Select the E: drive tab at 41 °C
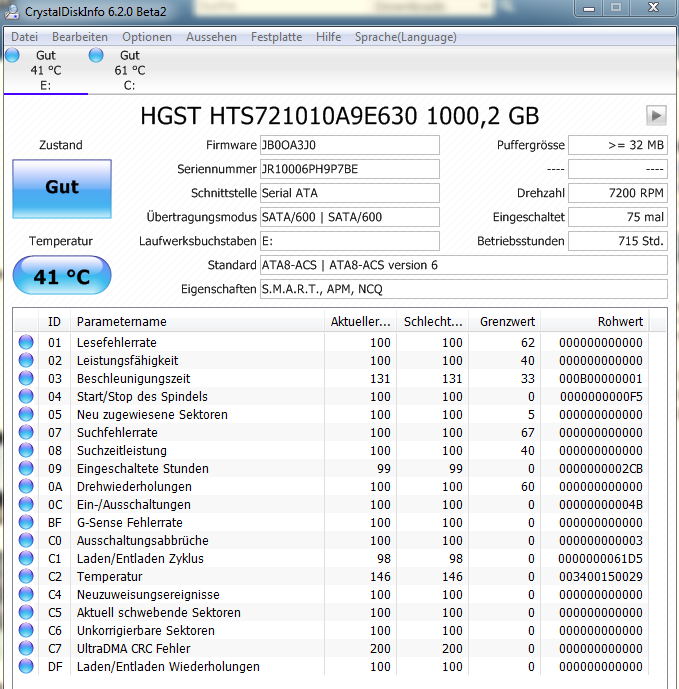This screenshot has height=689, width=679. (x=46, y=70)
